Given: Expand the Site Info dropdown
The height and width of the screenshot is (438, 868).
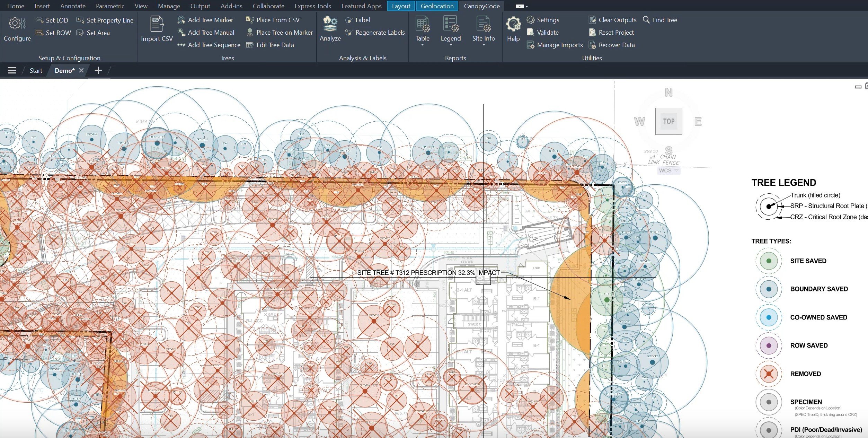Looking at the screenshot, I should [484, 45].
